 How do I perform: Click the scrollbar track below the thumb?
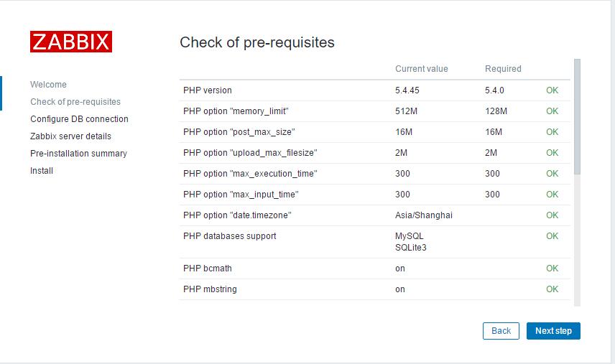point(577,240)
